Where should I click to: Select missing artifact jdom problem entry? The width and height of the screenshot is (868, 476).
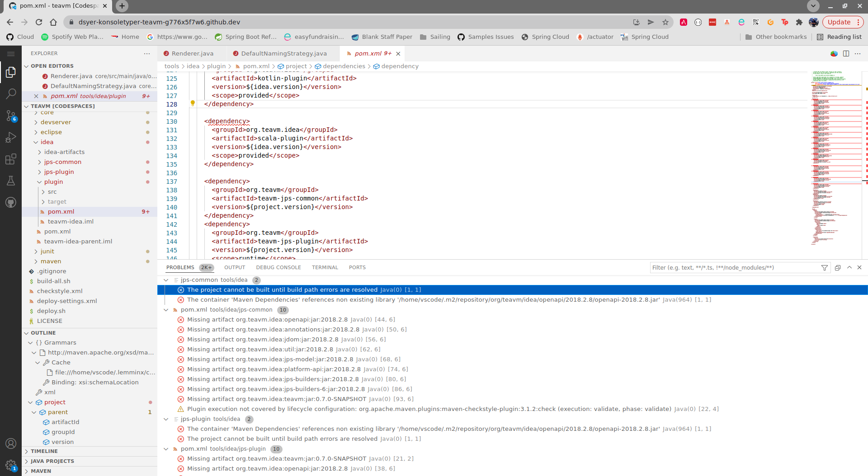[x=286, y=340]
